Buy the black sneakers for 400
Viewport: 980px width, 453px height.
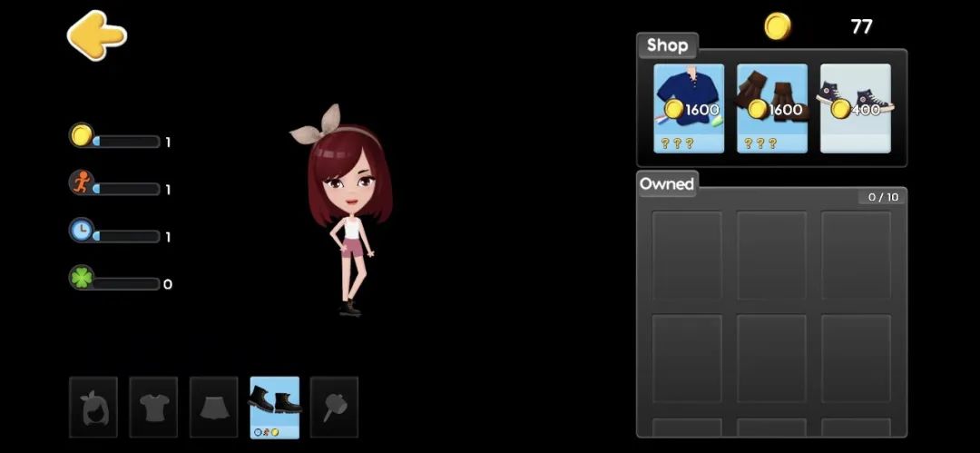coord(855,108)
